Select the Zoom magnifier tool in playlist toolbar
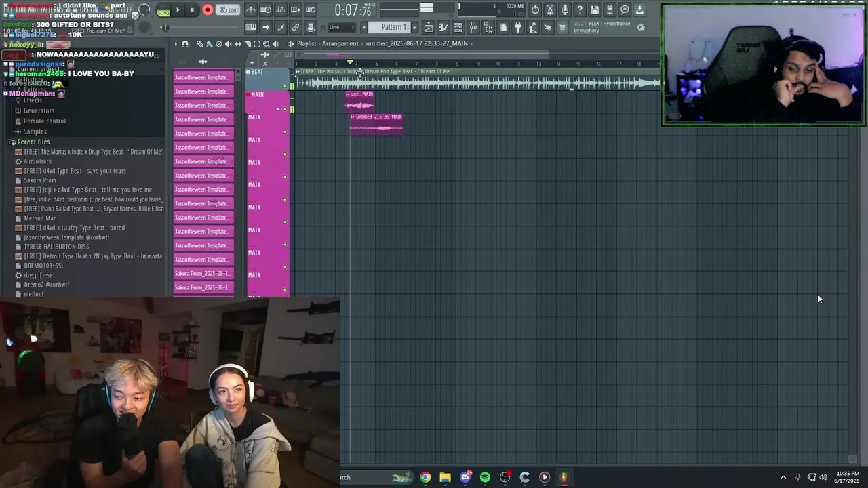Image resolution: width=868 pixels, height=488 pixels. tap(266, 44)
